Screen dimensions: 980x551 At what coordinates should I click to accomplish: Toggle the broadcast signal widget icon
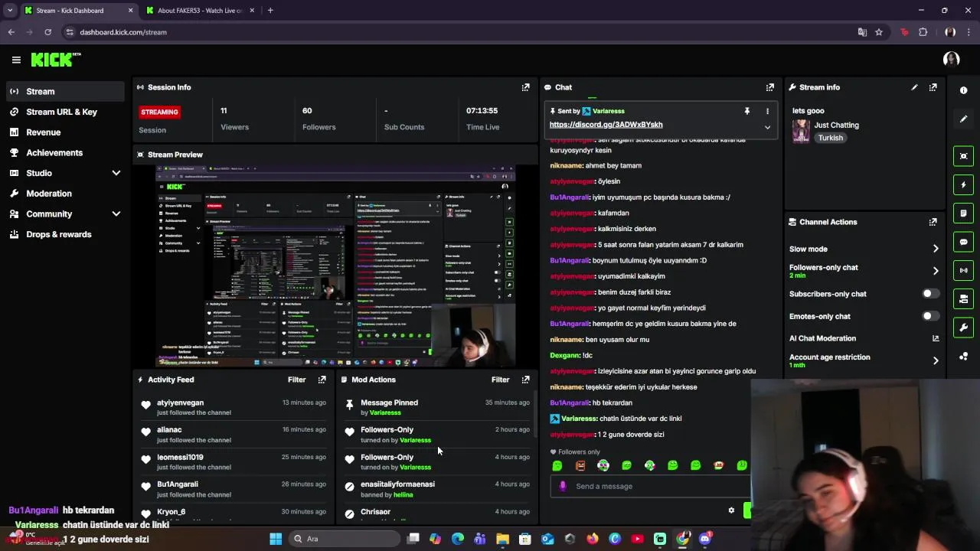point(964,270)
